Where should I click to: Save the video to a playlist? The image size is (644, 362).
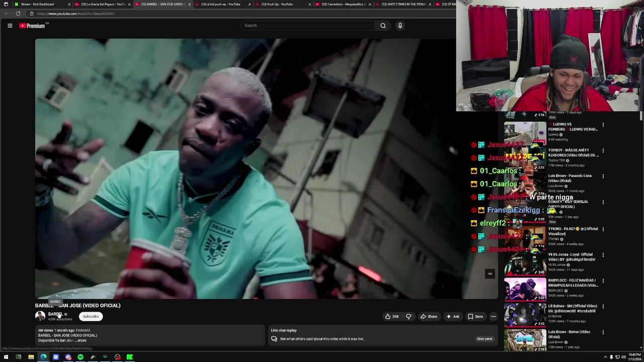coord(475,316)
